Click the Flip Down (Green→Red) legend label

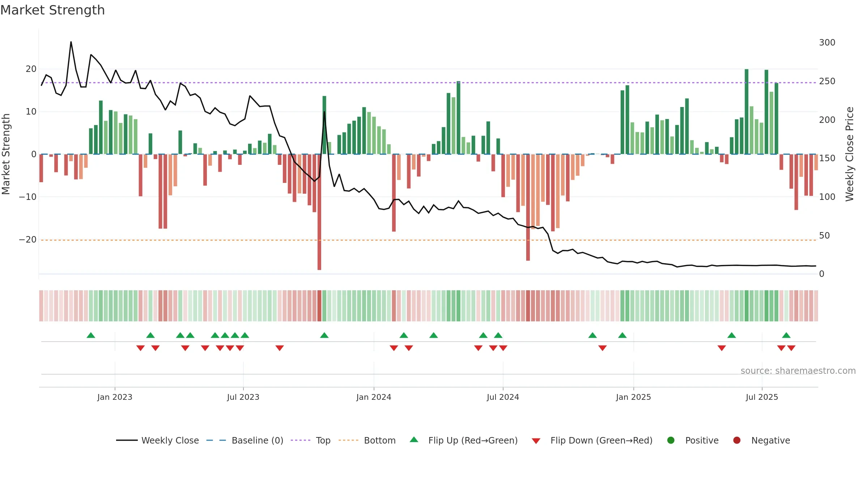click(x=601, y=440)
